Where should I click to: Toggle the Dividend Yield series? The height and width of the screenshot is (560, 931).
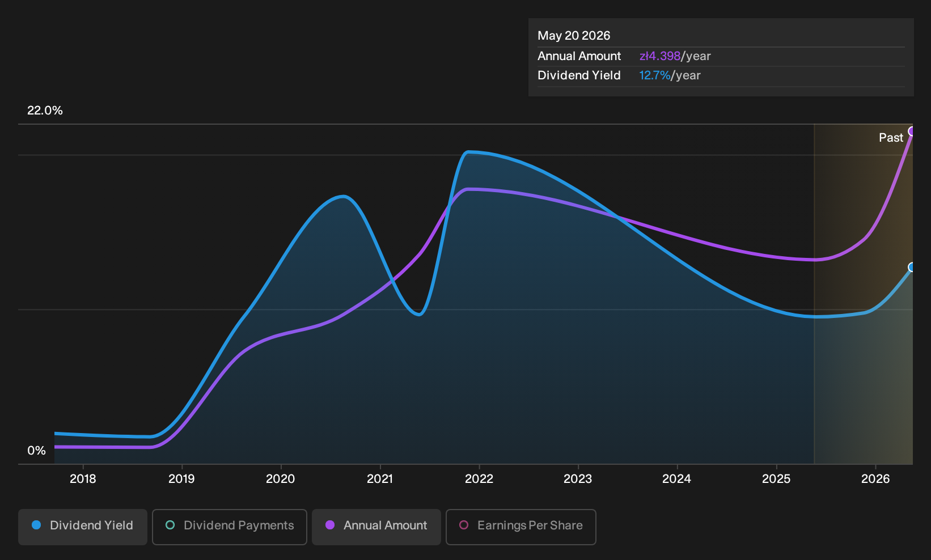83,527
